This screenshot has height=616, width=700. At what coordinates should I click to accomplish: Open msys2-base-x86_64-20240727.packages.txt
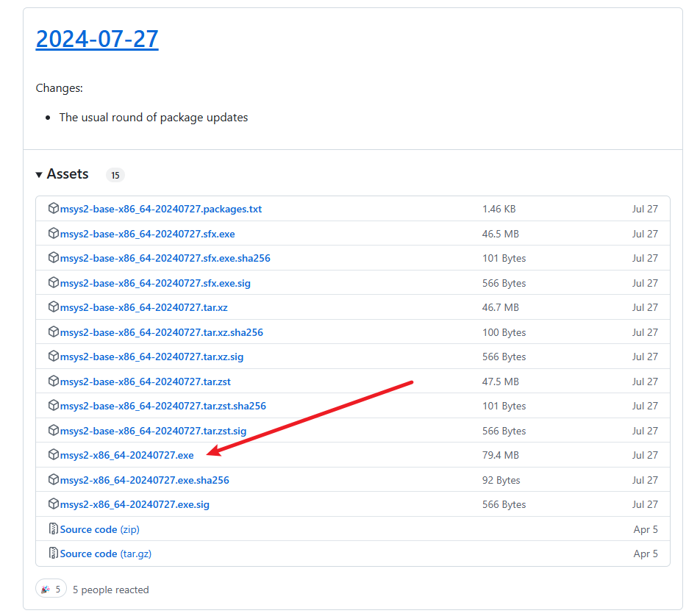pyautogui.click(x=160, y=209)
